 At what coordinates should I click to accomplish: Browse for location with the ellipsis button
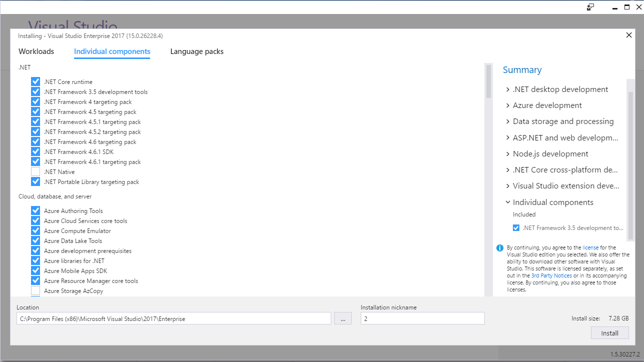(343, 318)
